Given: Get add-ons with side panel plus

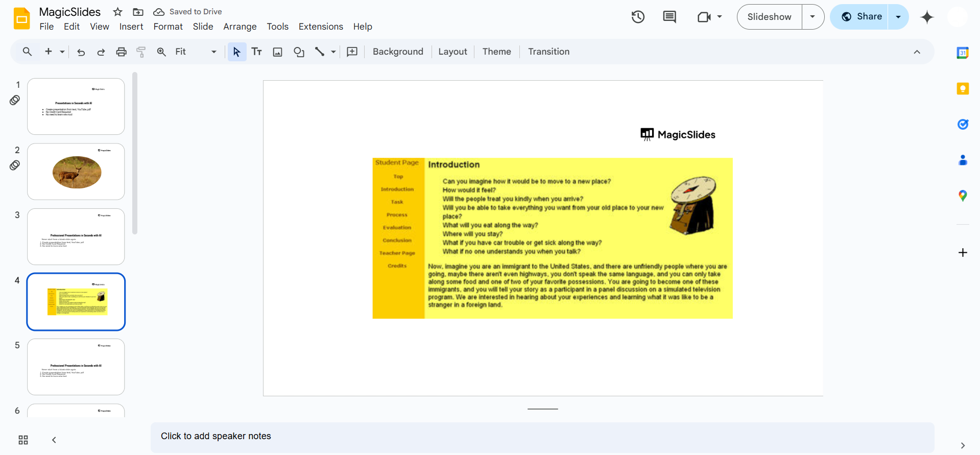Looking at the screenshot, I should 963,253.
